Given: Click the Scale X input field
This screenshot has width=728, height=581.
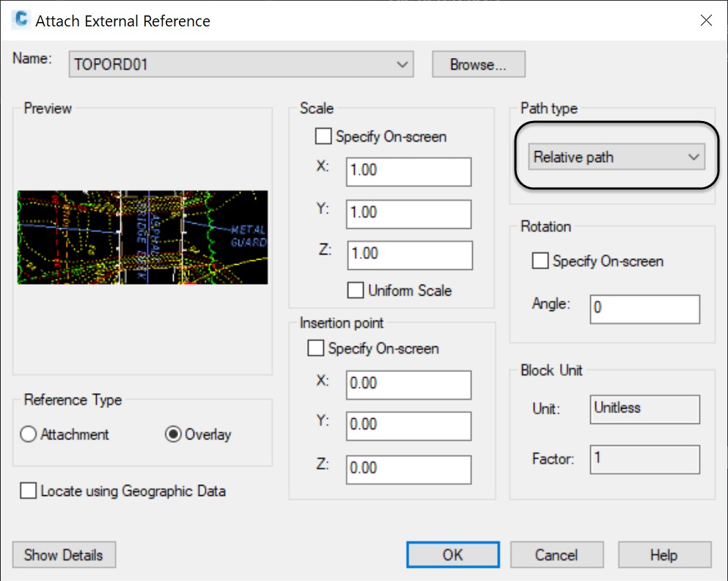Looking at the screenshot, I should (x=409, y=171).
